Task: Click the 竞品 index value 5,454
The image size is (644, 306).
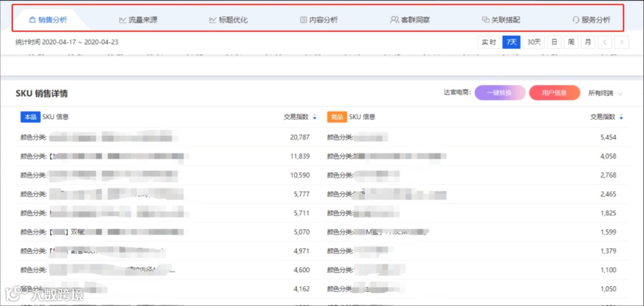Action: (x=608, y=138)
